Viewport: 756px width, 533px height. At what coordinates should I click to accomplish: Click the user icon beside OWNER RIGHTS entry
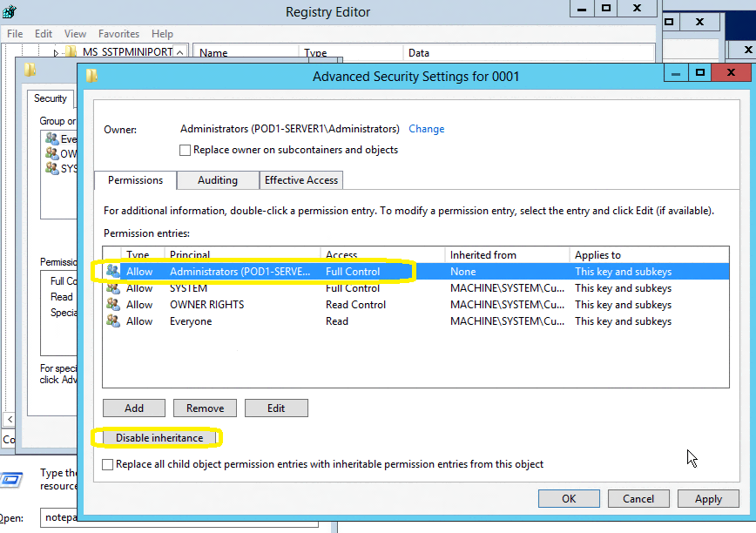pos(113,305)
